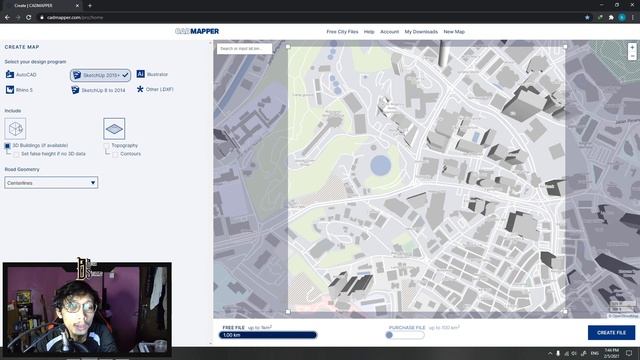Open Free City Files menu

(342, 31)
